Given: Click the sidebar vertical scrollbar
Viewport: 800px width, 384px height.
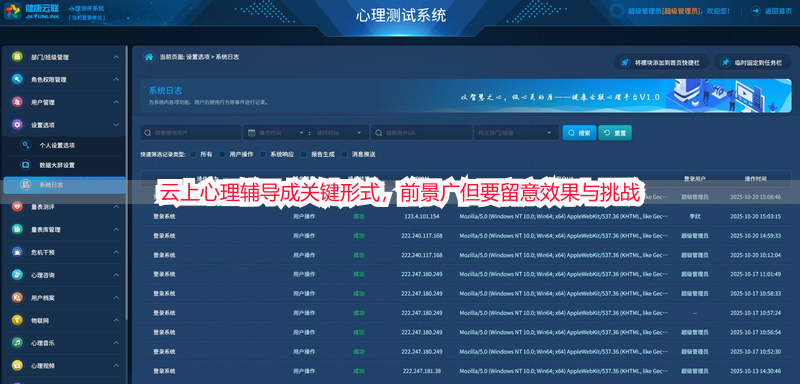Looking at the screenshot, I should 127,184.
